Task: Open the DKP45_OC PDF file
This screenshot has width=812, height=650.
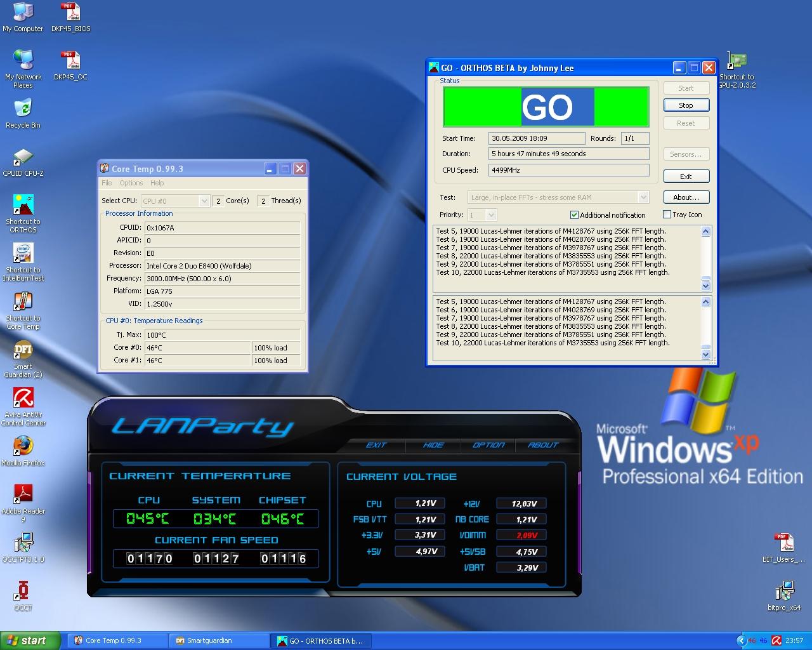Action: (x=70, y=65)
